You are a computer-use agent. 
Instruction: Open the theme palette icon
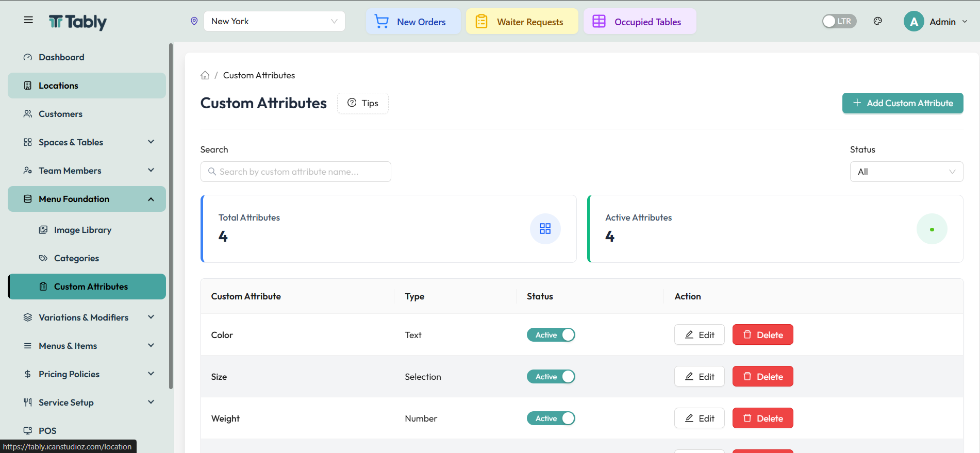(x=878, y=21)
